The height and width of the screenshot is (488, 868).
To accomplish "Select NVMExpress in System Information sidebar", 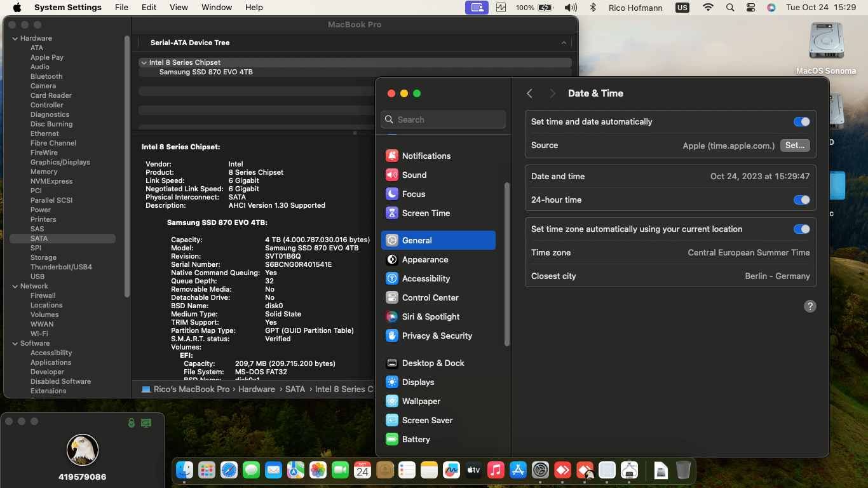I will coord(51,181).
